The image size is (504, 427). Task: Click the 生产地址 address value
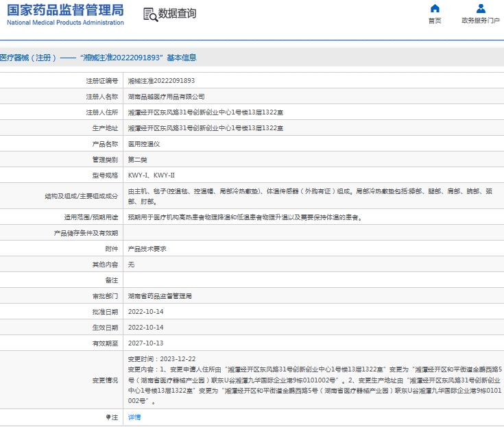[206, 128]
